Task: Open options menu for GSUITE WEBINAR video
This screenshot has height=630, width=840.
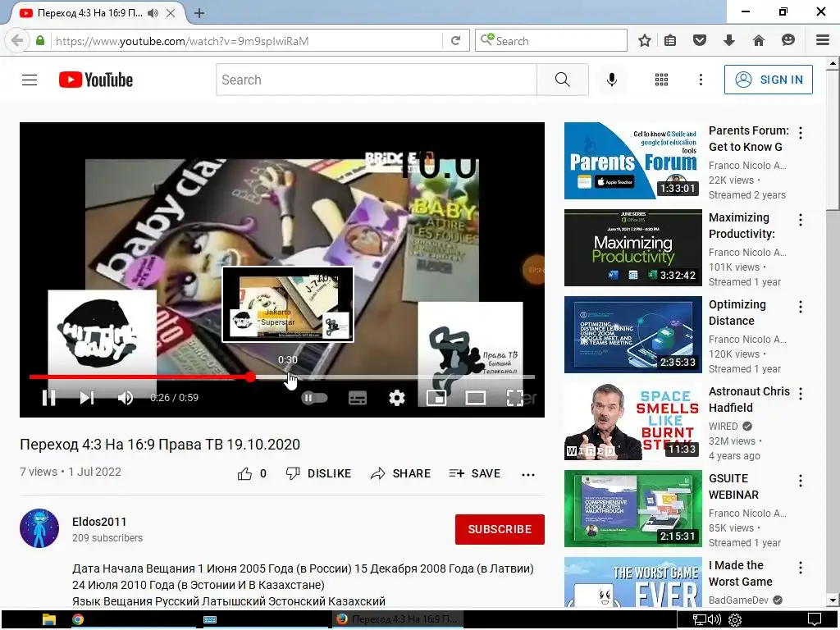Action: [801, 481]
